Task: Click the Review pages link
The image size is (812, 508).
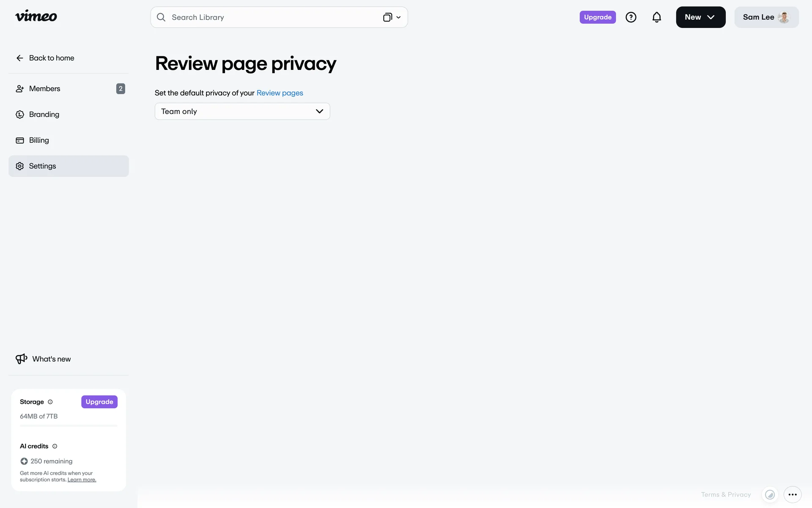Action: pos(280,93)
